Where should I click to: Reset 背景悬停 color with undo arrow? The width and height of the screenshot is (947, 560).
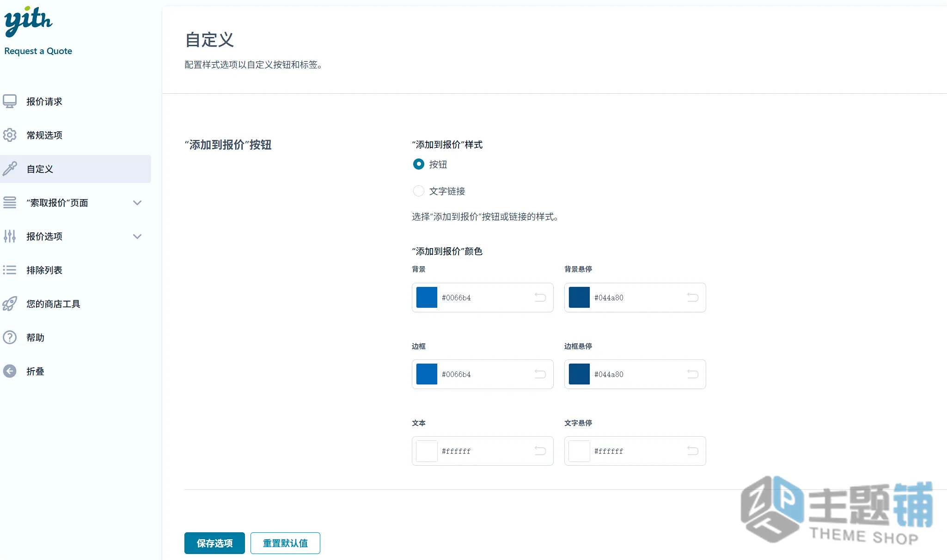(x=693, y=297)
